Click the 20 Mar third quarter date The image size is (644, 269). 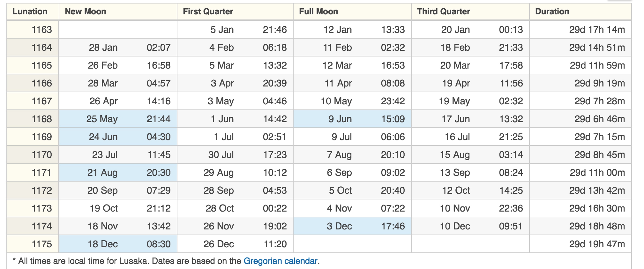click(455, 65)
